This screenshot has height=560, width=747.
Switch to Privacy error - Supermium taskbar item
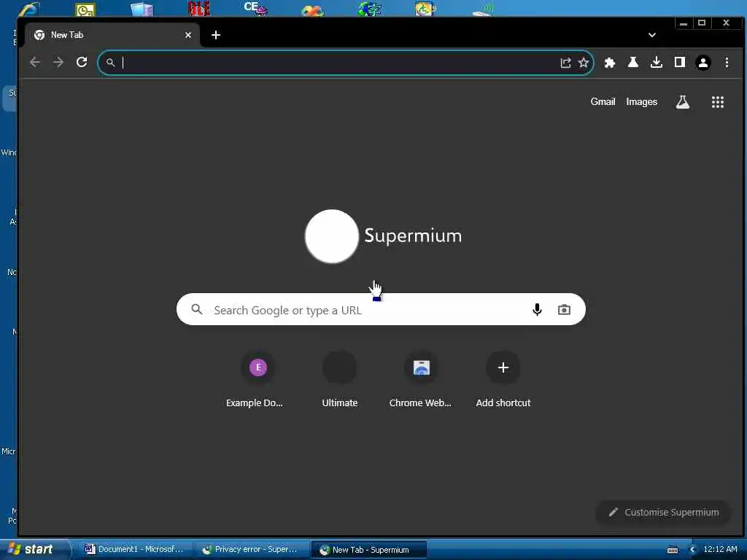click(251, 549)
